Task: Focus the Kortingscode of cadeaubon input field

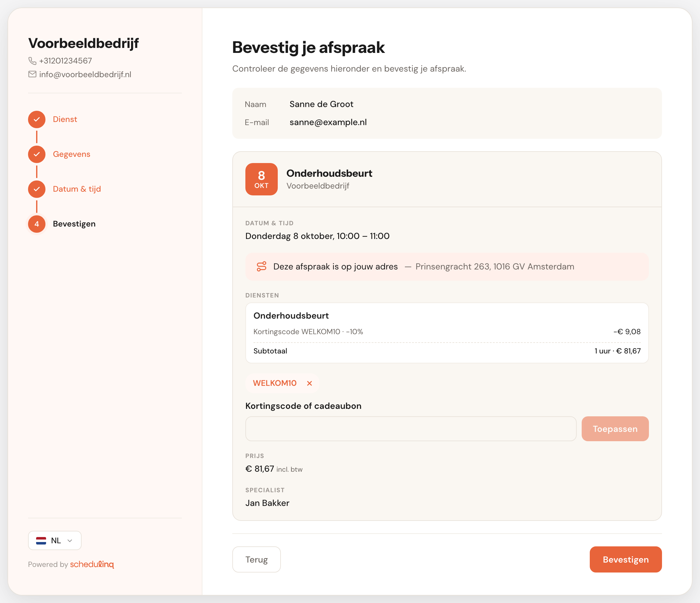Action: coord(411,429)
